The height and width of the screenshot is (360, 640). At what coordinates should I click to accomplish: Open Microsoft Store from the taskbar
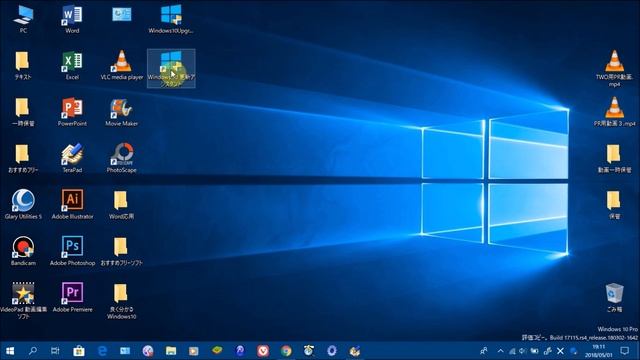click(x=79, y=351)
